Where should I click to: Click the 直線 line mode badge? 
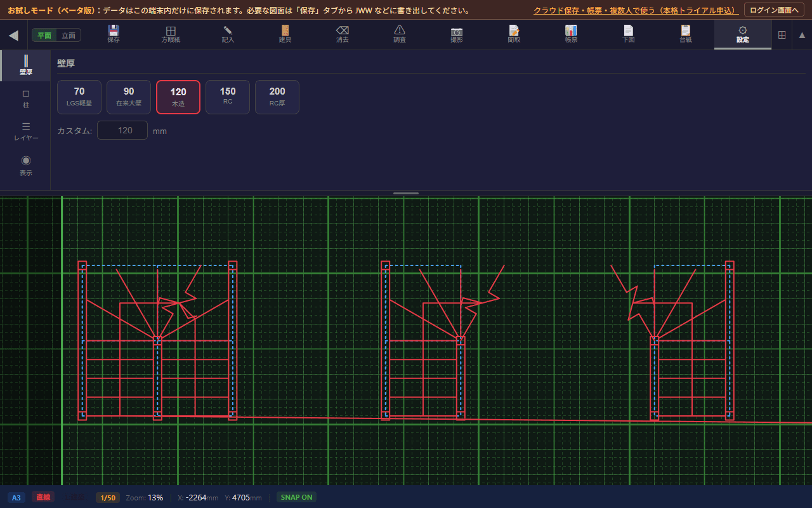pyautogui.click(x=43, y=497)
